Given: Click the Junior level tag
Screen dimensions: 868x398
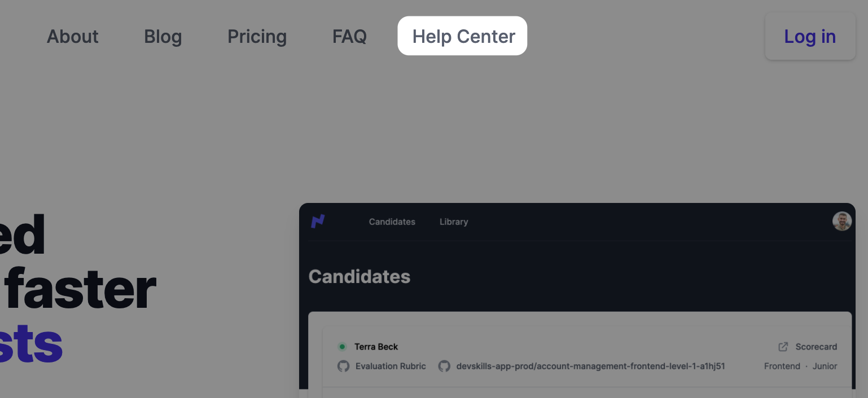Looking at the screenshot, I should (825, 366).
